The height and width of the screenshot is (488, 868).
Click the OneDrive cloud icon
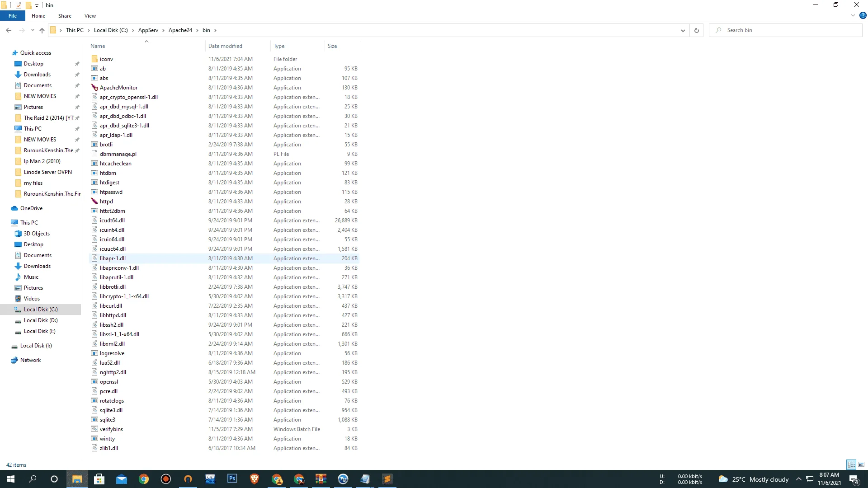click(14, 208)
